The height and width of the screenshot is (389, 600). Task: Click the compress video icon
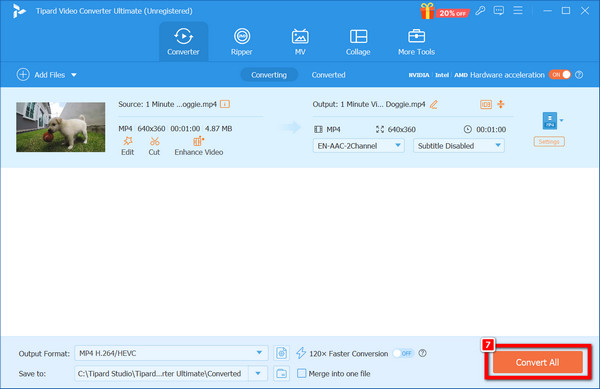(x=501, y=104)
